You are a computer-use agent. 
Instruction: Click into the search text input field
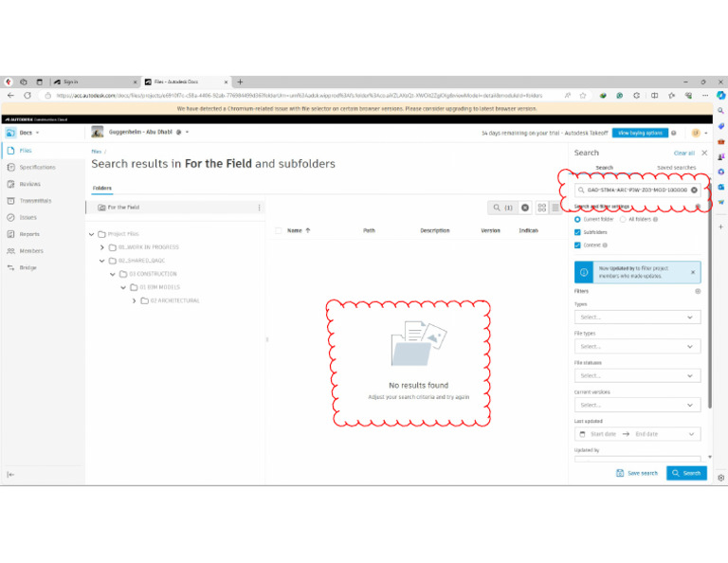(x=637, y=190)
